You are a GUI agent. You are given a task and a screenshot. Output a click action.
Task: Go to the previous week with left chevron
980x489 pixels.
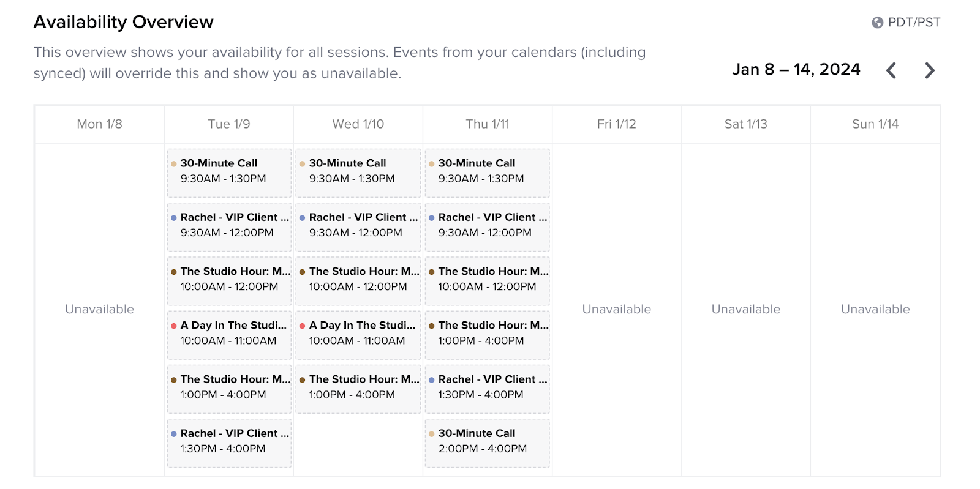[x=891, y=70]
